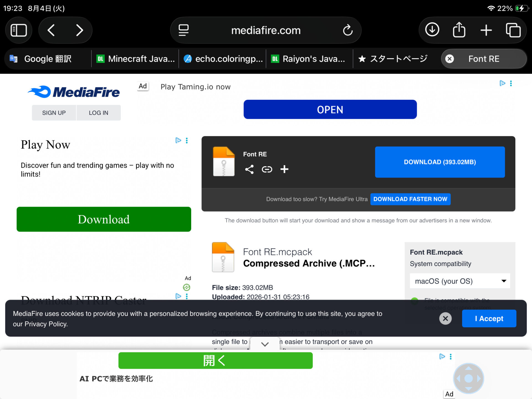Click the Play Now ad headline
The height and width of the screenshot is (399, 532).
[x=45, y=145]
